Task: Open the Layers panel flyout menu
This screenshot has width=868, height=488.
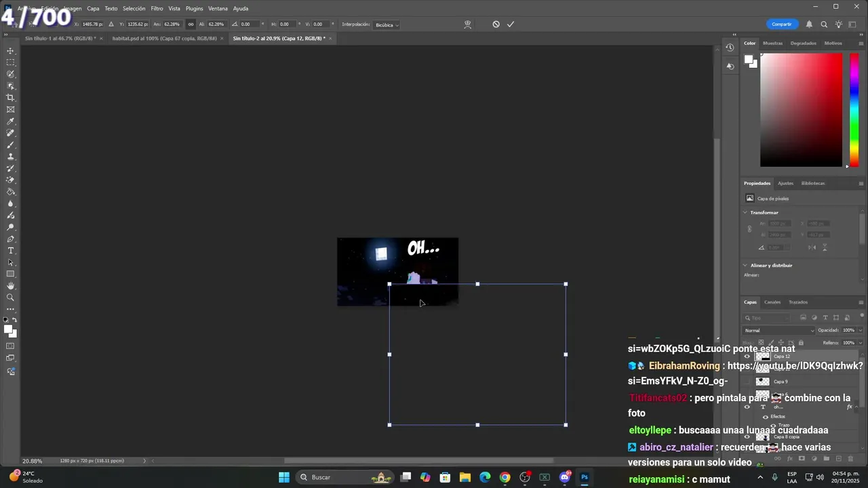Action: click(861, 302)
